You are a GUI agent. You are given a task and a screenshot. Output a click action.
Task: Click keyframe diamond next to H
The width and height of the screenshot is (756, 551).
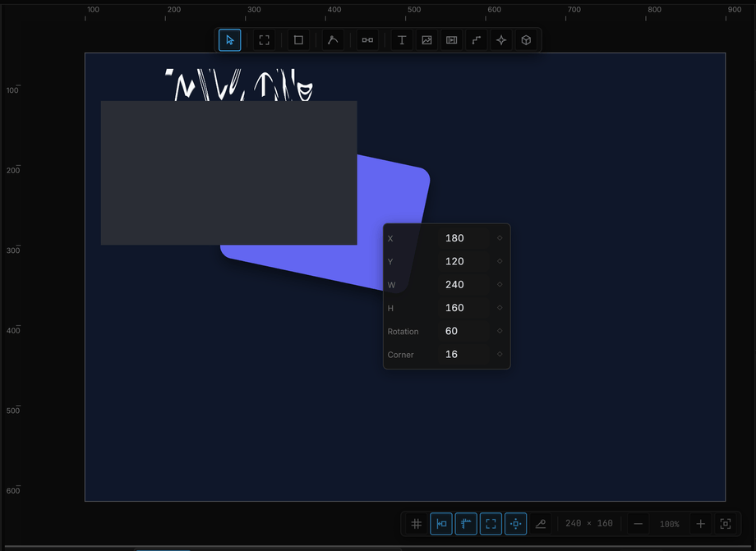500,307
